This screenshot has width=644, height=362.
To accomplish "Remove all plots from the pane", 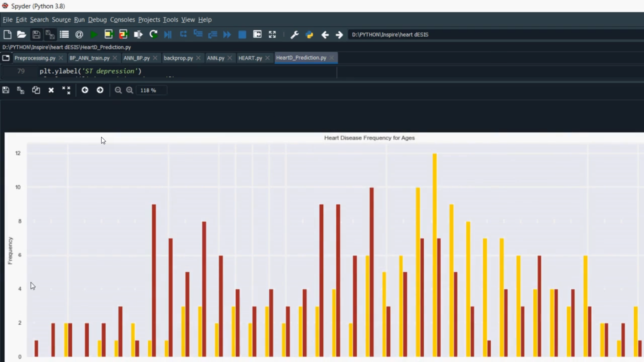I will pos(66,90).
